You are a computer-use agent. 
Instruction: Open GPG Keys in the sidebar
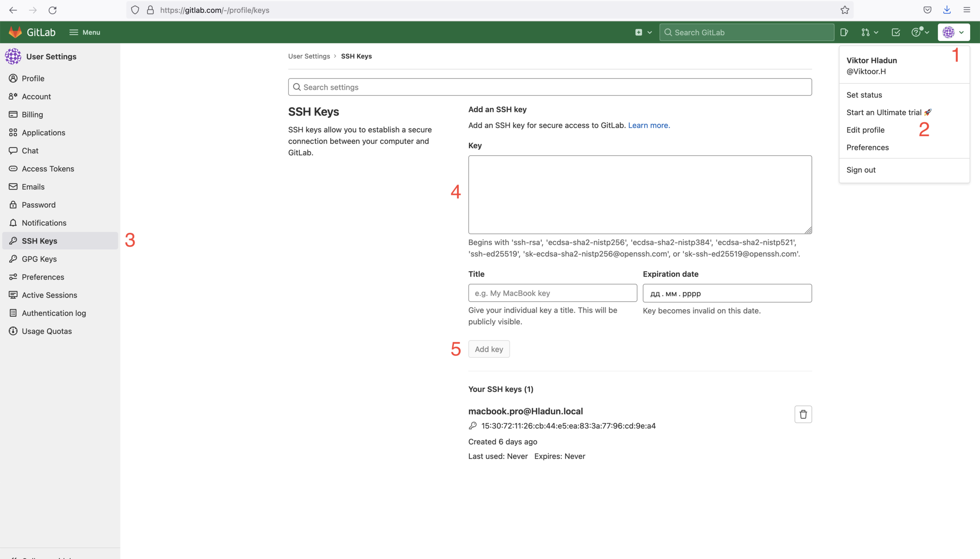[x=39, y=259]
